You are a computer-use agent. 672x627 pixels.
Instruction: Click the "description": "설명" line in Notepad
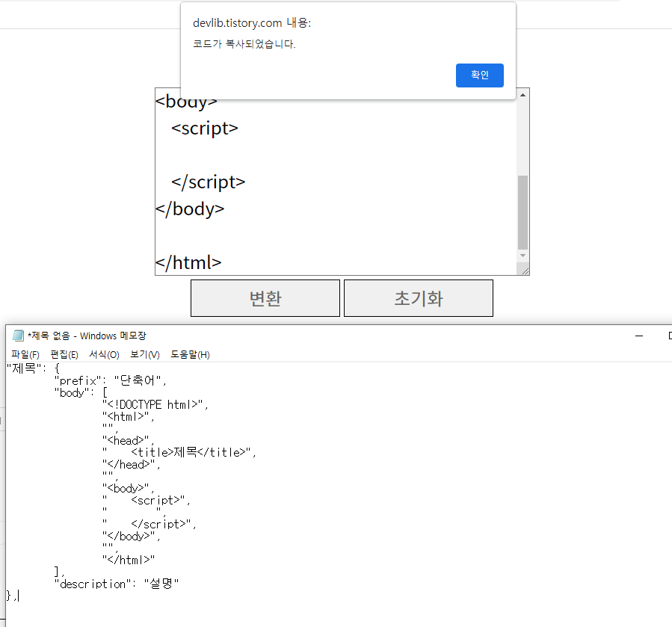click(x=117, y=584)
